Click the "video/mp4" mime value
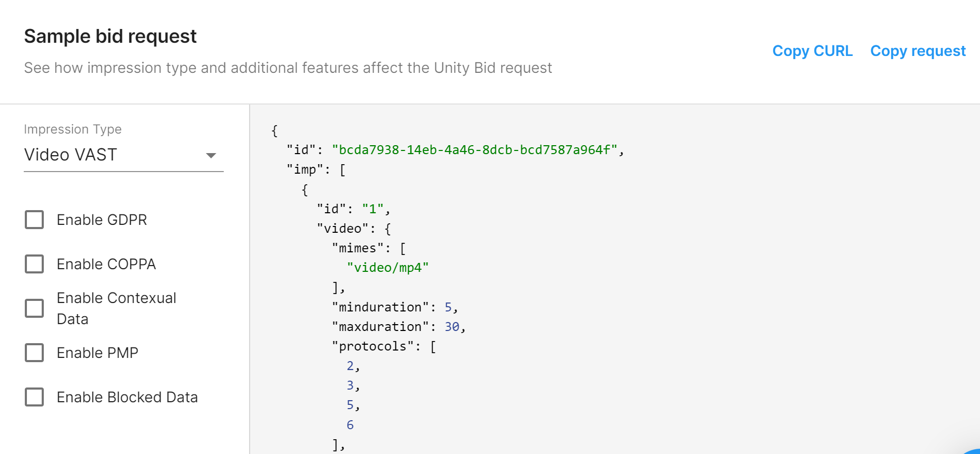The image size is (980, 454). pyautogui.click(x=387, y=268)
